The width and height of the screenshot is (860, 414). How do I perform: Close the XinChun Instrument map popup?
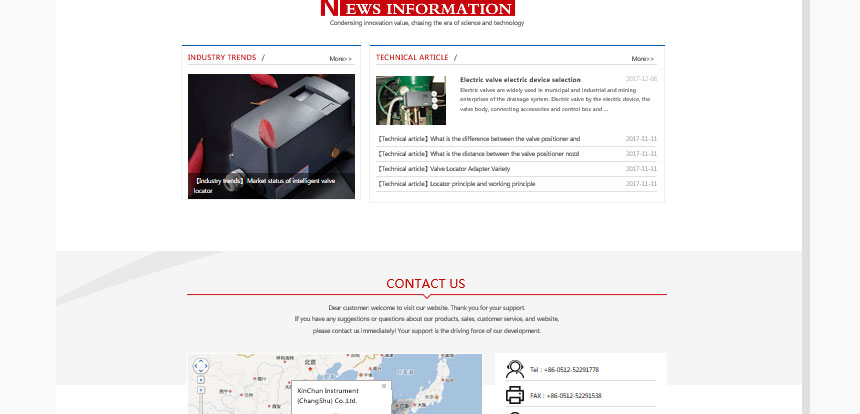pyautogui.click(x=384, y=386)
